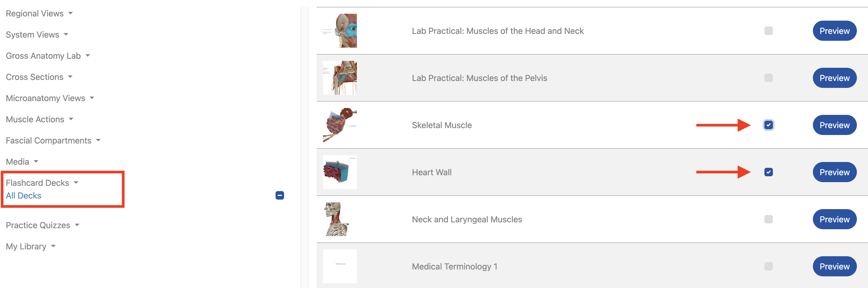Uncheck the Skeletal Muscle deck
Viewport: 868px width, 288px height.
[768, 125]
